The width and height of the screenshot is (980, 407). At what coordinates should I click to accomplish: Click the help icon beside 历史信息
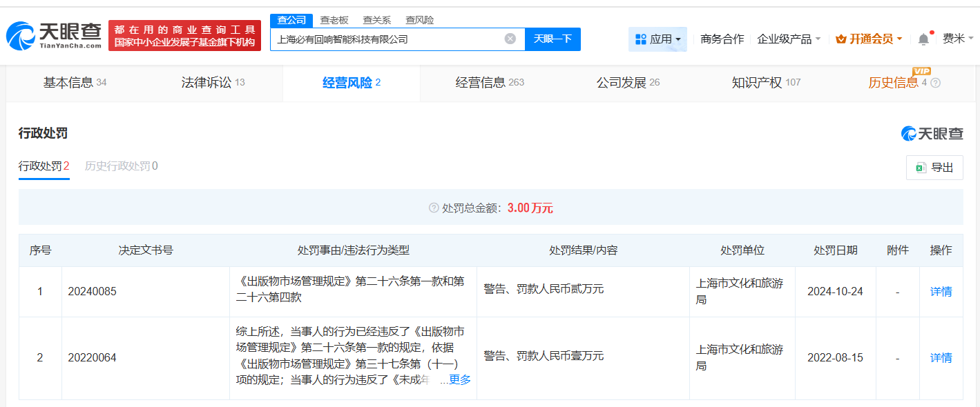click(936, 83)
